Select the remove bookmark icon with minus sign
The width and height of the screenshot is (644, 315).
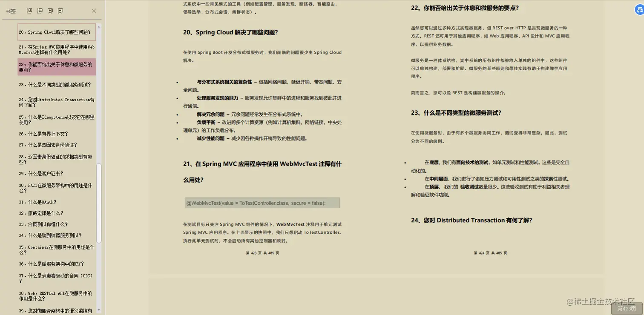[60, 11]
